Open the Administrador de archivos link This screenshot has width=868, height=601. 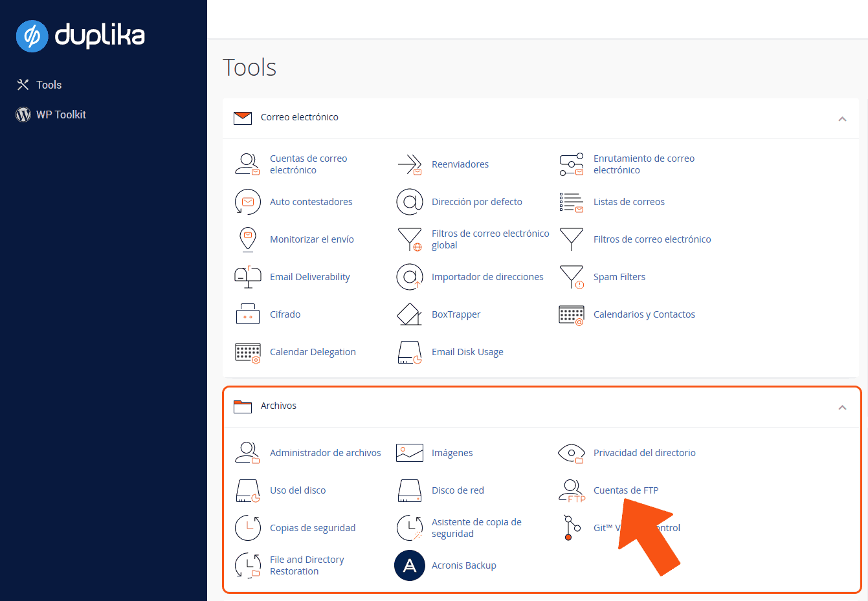pos(325,453)
